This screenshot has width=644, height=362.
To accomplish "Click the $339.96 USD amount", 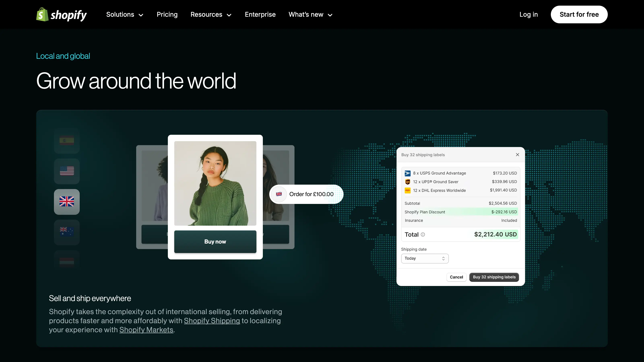I will tap(504, 182).
